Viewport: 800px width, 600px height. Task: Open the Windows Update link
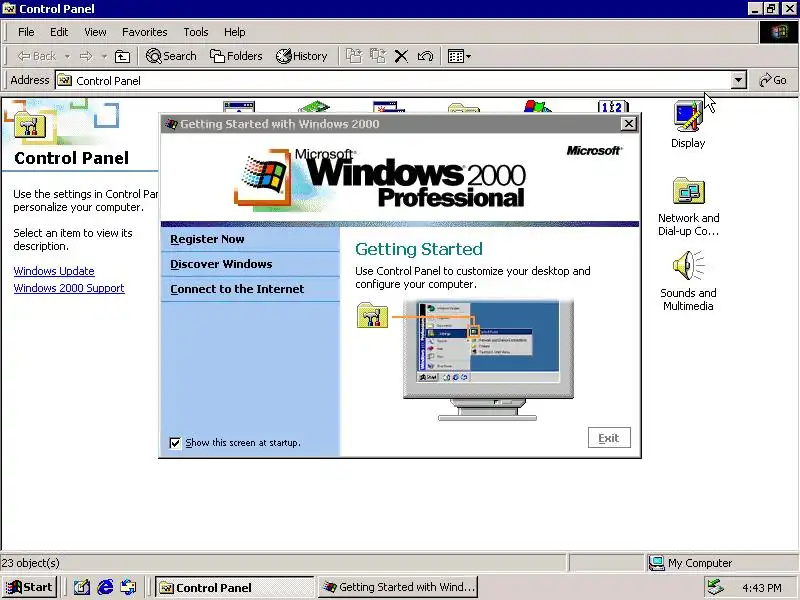pyautogui.click(x=54, y=271)
